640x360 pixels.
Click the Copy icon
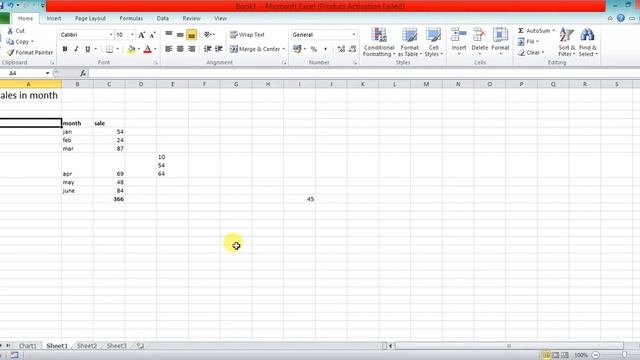pos(10,42)
